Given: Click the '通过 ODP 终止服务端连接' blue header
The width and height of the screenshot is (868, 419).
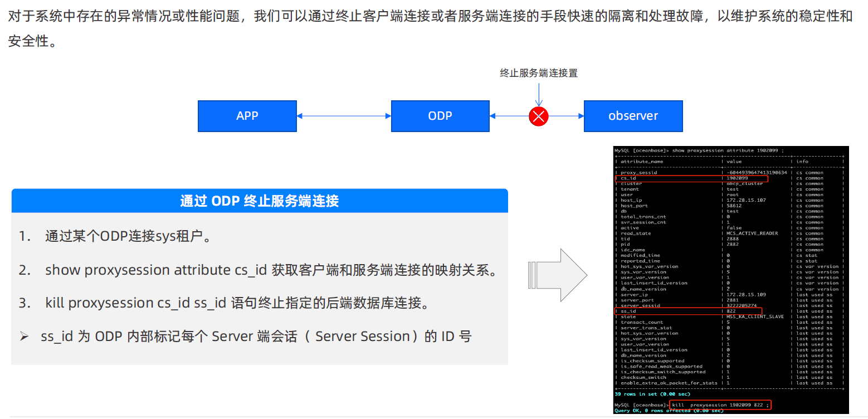Looking at the screenshot, I should pos(260,201).
